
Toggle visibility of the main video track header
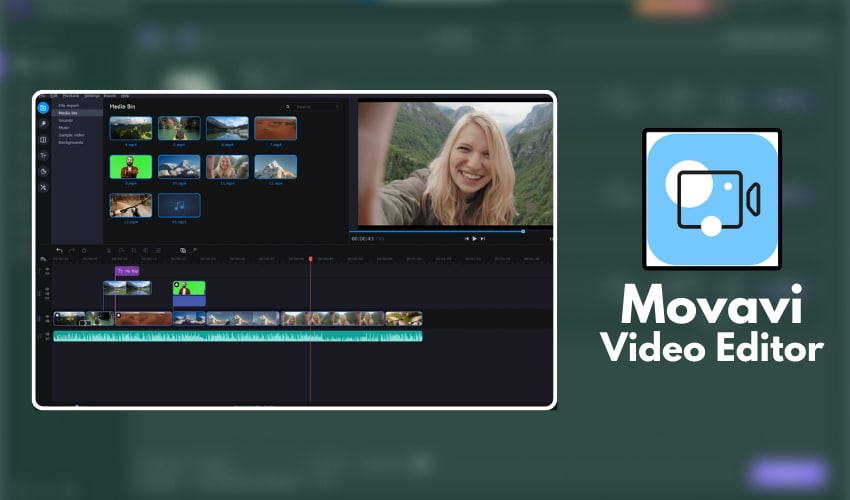[x=47, y=316]
